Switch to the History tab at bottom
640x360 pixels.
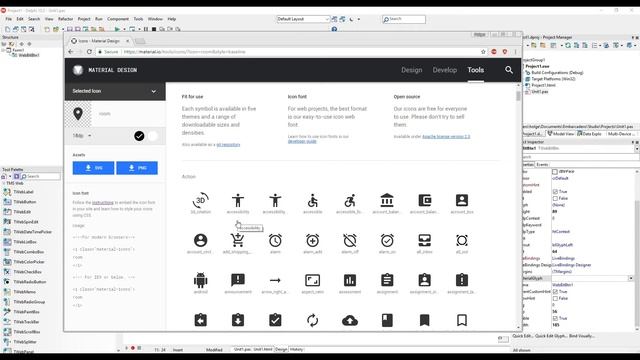(x=297, y=349)
